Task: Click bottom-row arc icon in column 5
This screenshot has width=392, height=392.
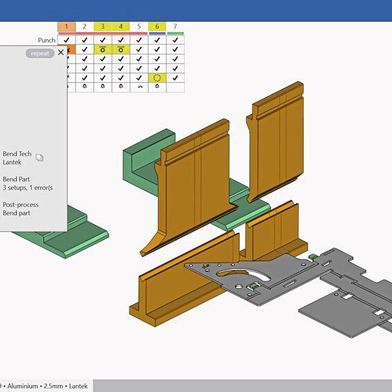Action: [139, 87]
